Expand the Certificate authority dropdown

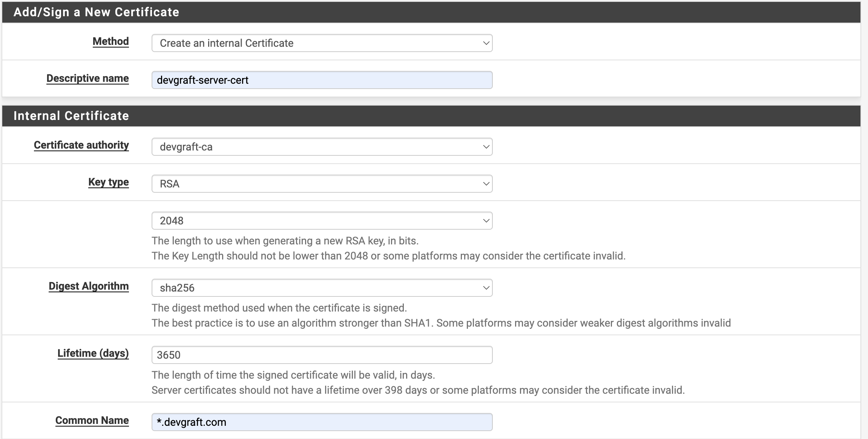[x=322, y=147]
